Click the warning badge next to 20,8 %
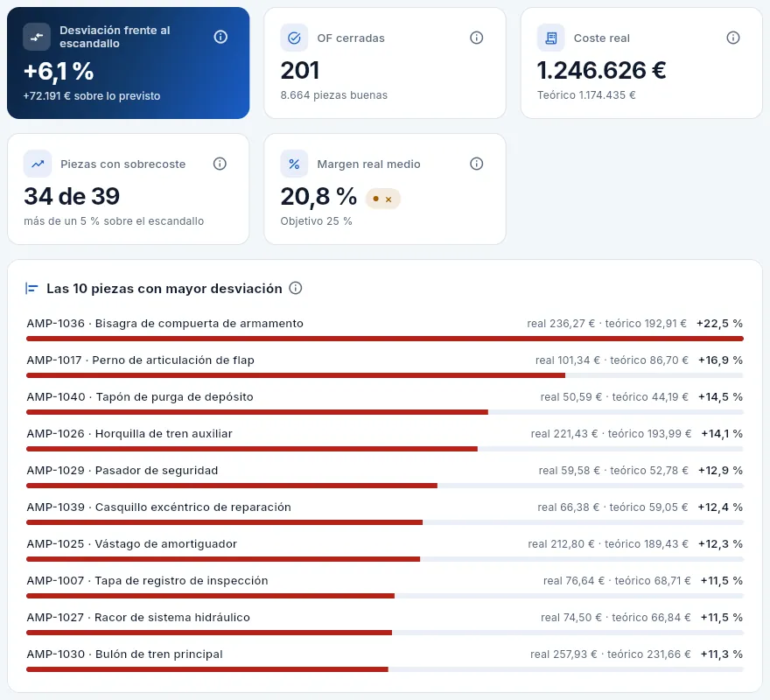The image size is (770, 700). [382, 199]
